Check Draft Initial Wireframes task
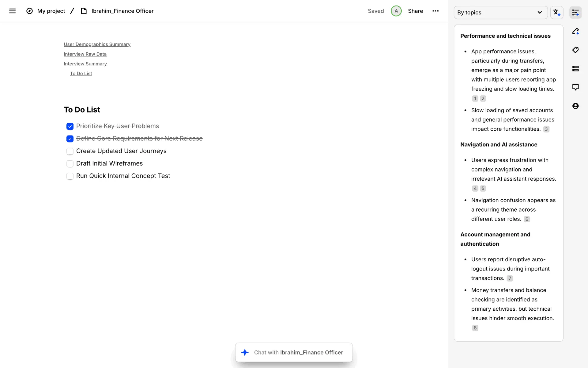The width and height of the screenshot is (588, 368). point(70,164)
